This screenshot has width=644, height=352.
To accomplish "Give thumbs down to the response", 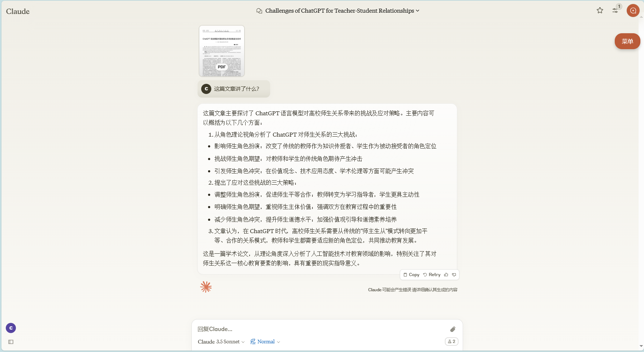I will (x=454, y=275).
